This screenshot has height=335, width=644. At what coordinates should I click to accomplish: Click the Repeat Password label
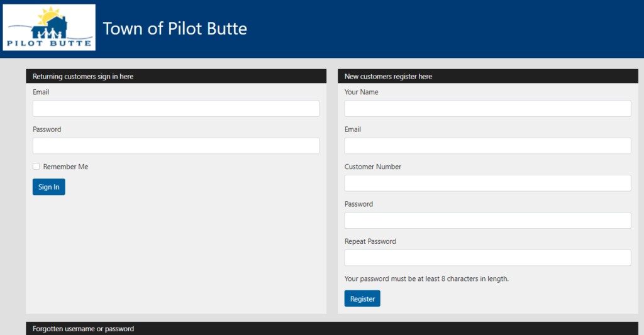tap(370, 241)
